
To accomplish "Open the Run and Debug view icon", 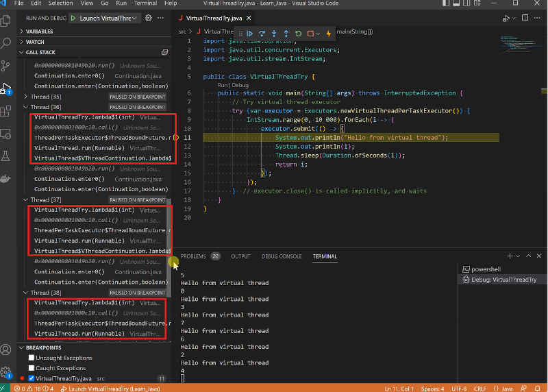I will [5, 88].
